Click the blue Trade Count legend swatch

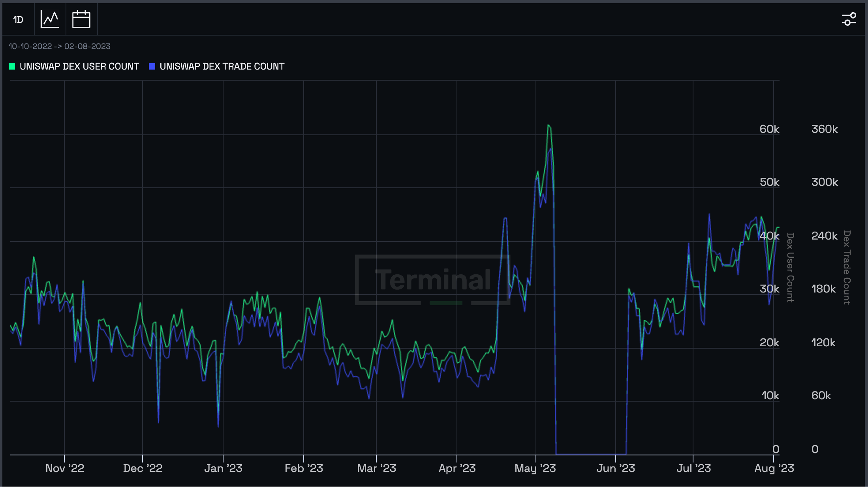152,66
